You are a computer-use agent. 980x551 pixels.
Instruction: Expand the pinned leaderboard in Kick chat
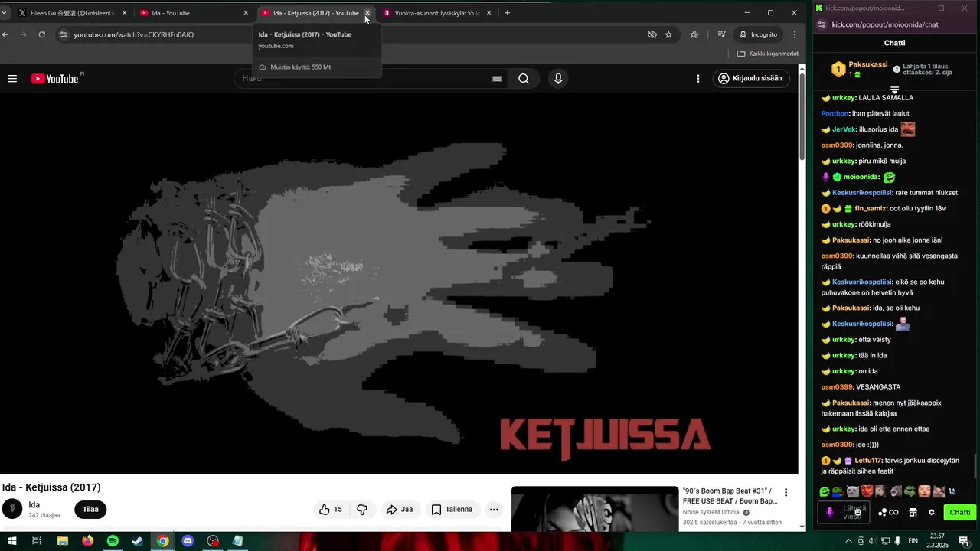pyautogui.click(x=894, y=90)
